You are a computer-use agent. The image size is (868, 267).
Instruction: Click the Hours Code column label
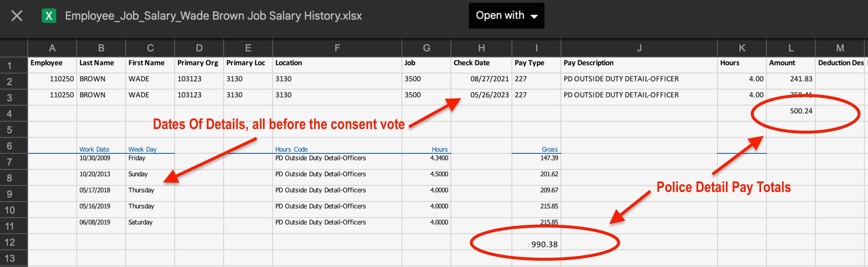[291, 149]
